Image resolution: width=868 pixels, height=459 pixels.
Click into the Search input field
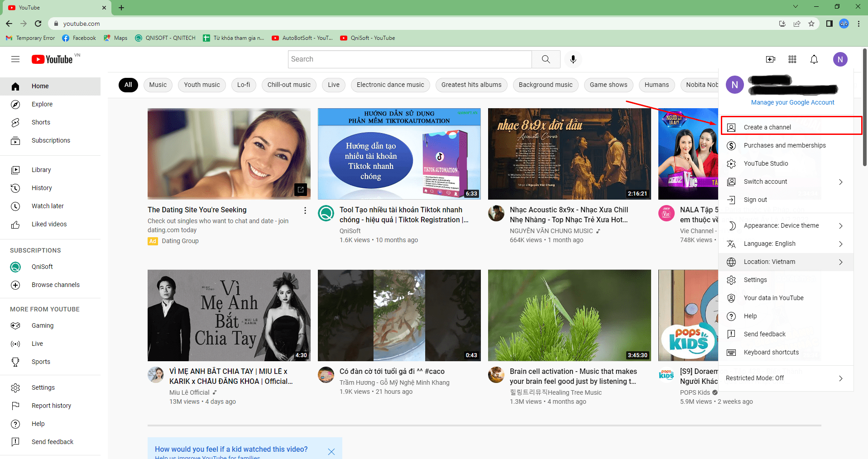(x=410, y=59)
